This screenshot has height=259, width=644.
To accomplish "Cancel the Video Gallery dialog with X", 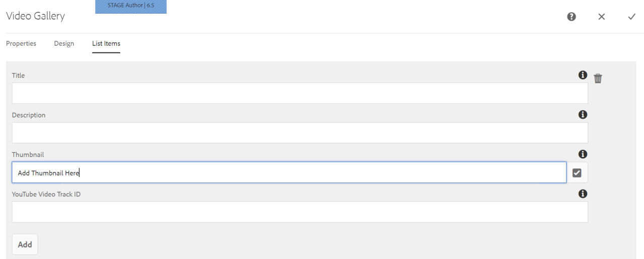I will (601, 17).
